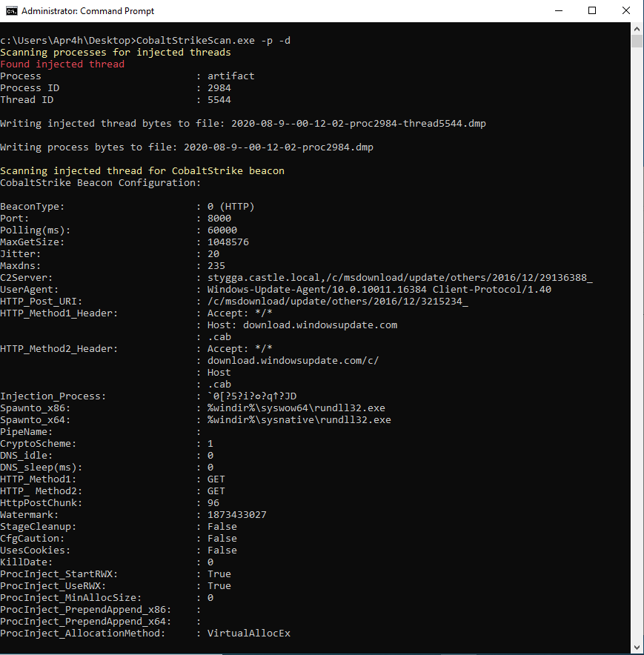Viewport: 644px width, 655px height.
Task: Click HTTP_Post_URI value ending '3215234_'
Action: (338, 301)
